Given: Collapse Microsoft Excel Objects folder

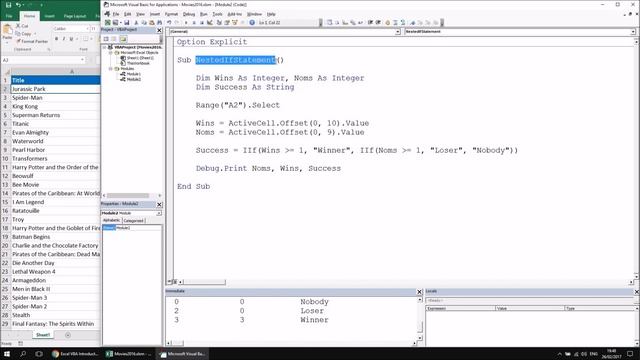Looking at the screenshot, I should click(x=110, y=53).
